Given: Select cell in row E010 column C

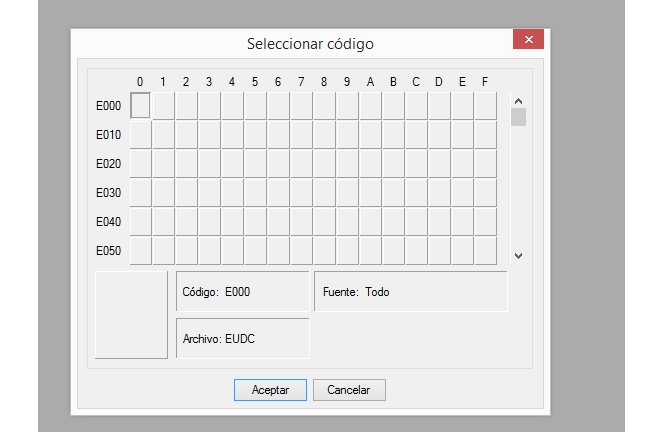Looking at the screenshot, I should 416,135.
